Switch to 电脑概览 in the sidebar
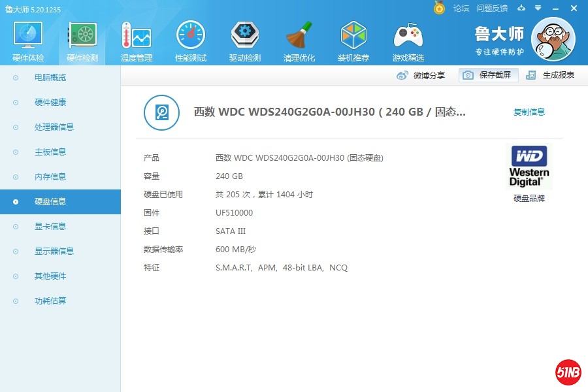This screenshot has width=588, height=392. [x=50, y=78]
